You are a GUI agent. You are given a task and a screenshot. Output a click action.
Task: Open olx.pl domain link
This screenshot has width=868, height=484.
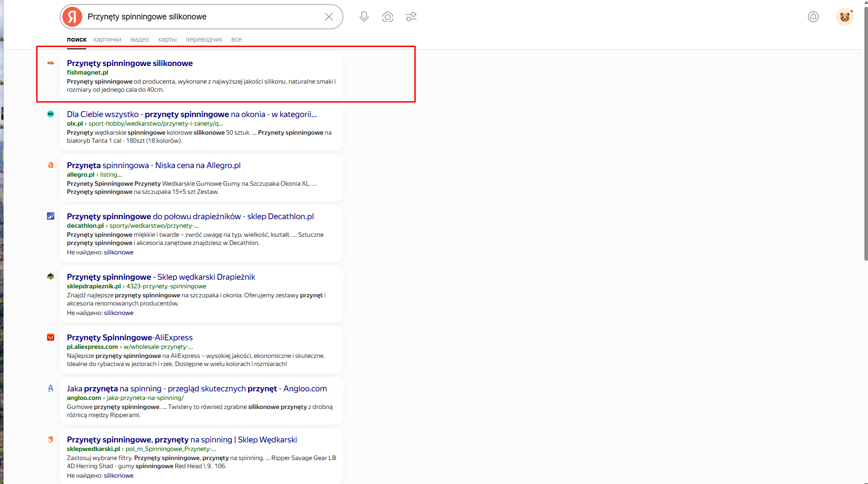tap(75, 123)
